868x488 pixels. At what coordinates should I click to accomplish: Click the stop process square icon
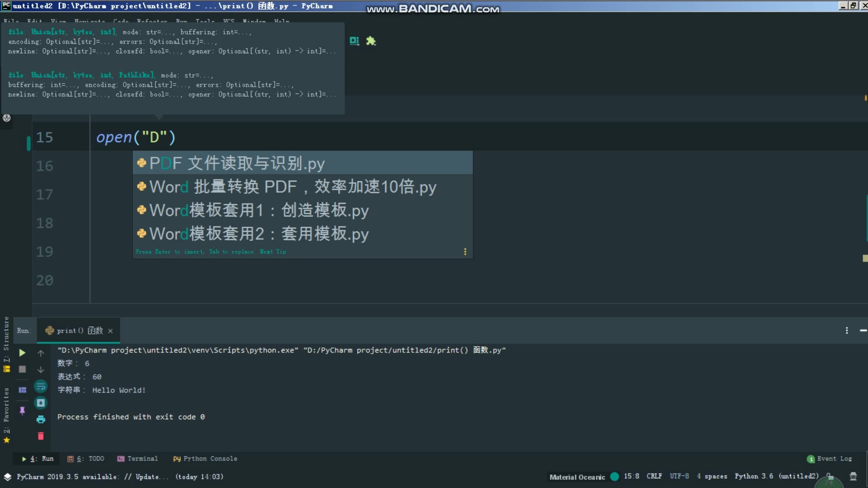click(22, 369)
